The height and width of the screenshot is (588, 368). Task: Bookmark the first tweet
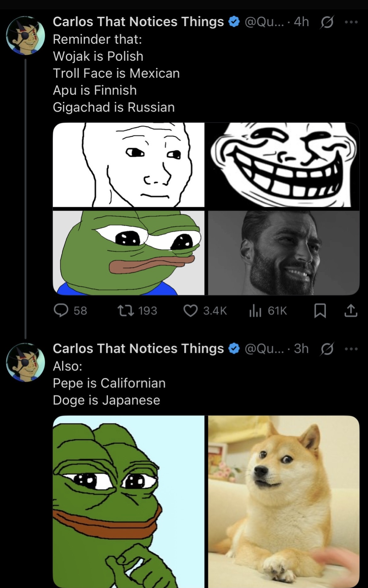point(320,311)
